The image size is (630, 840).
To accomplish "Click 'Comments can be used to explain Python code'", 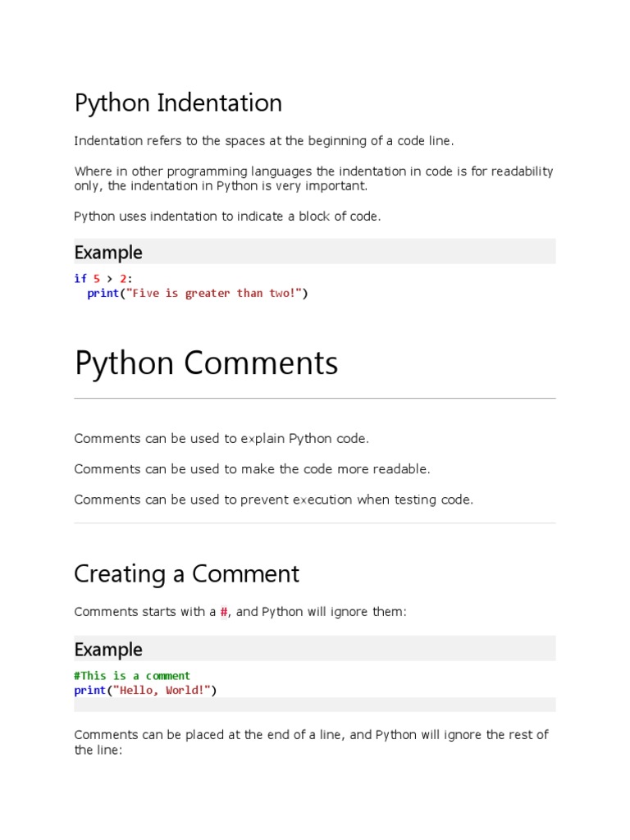I will tap(221, 438).
